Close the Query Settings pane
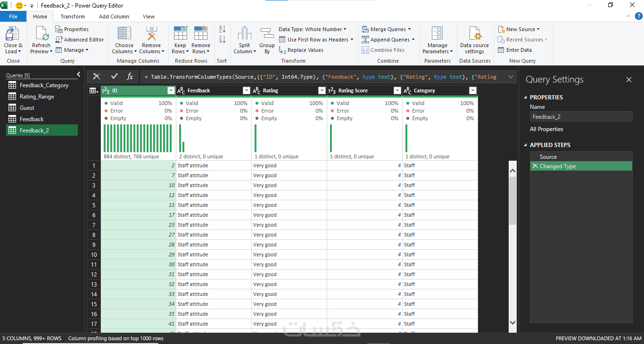644x344 pixels. pyautogui.click(x=629, y=80)
